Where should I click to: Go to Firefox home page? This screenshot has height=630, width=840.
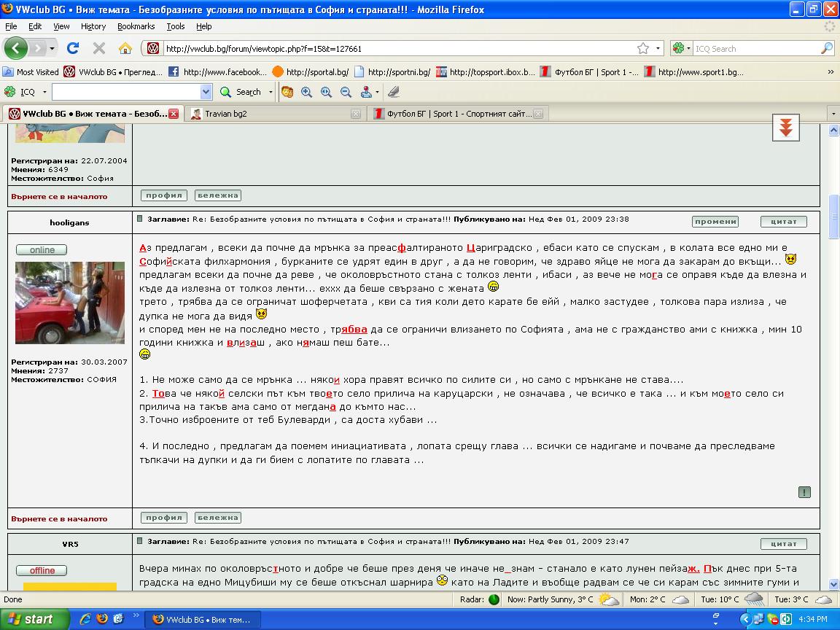point(125,48)
